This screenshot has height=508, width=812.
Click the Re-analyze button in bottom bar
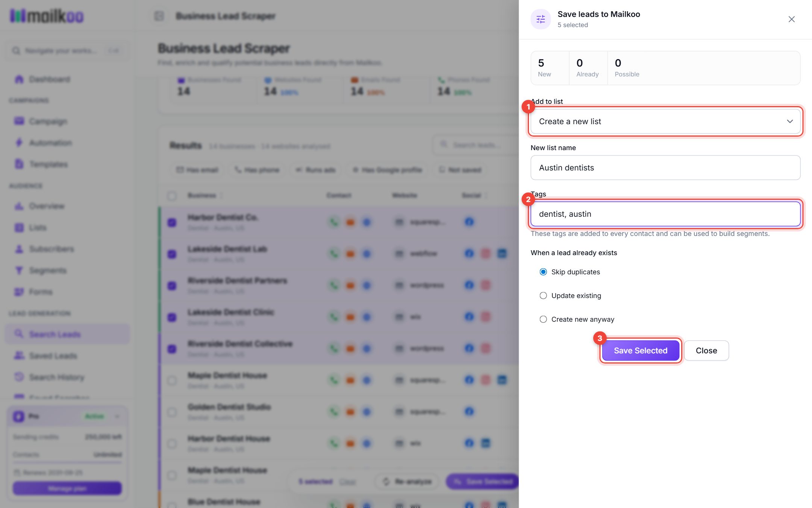(x=407, y=482)
